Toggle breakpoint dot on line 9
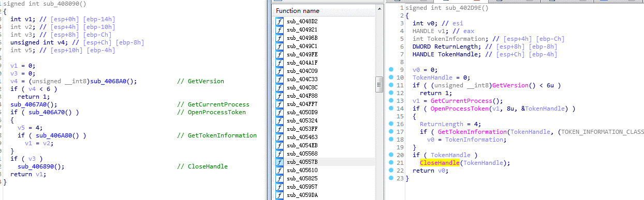The width and height of the screenshot is (644, 200). pyautogui.click(x=391, y=69)
